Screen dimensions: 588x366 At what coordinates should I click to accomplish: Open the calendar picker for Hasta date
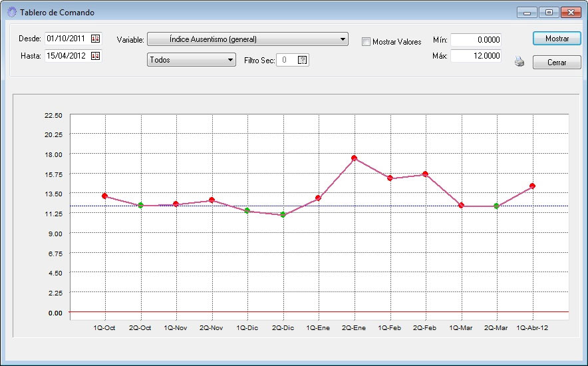point(95,56)
